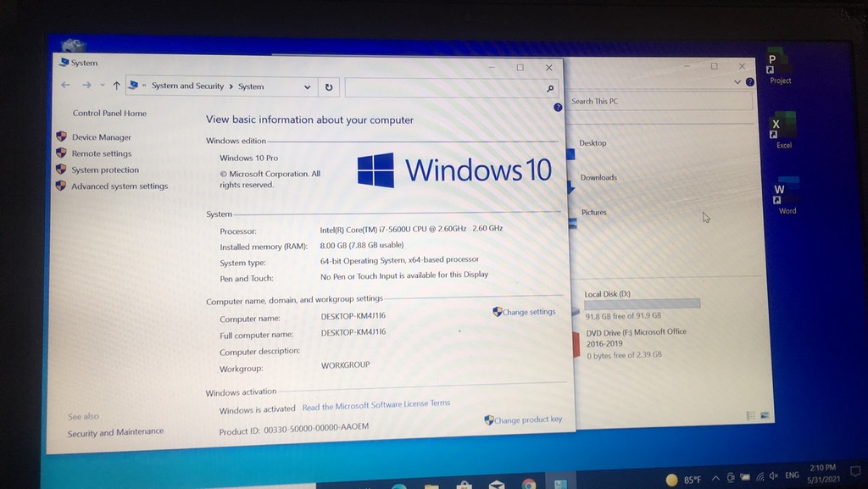Go back using the System window back arrow
This screenshot has height=489, width=868.
[x=65, y=85]
